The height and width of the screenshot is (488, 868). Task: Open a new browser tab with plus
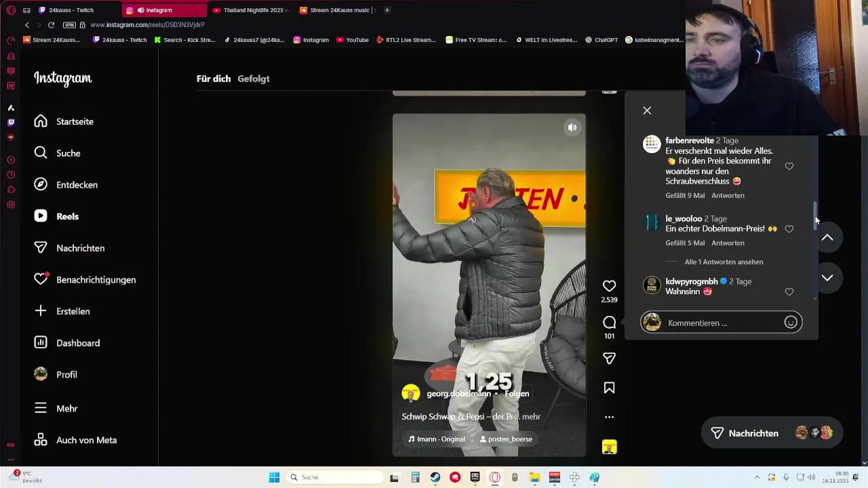(x=387, y=10)
